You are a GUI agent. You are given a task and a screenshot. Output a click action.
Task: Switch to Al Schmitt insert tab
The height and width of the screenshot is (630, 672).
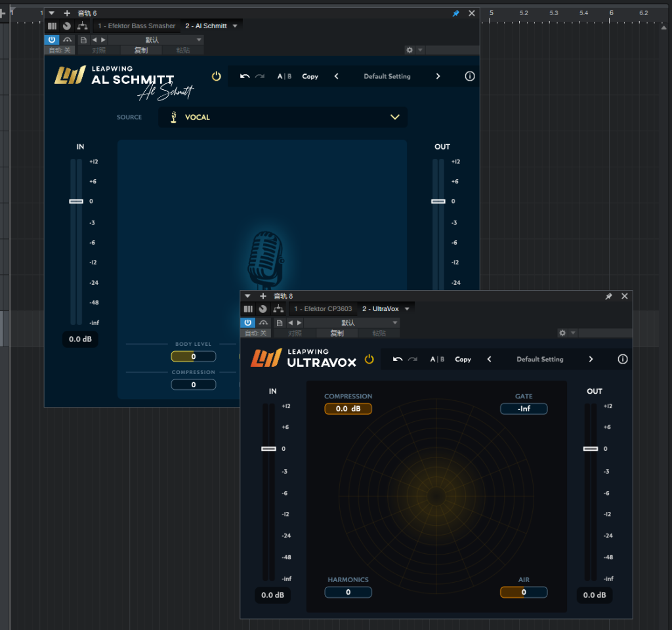(206, 26)
